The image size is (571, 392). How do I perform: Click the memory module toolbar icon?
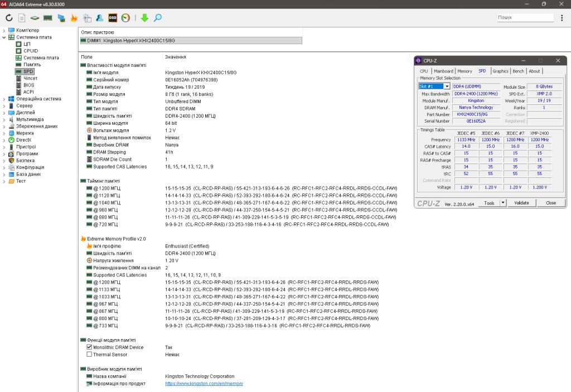click(x=48, y=17)
